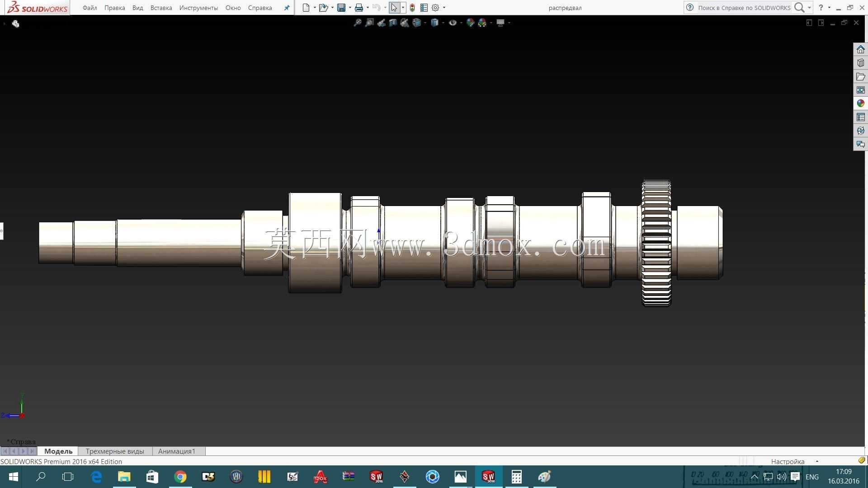Click the Apply Scene icon

click(x=482, y=23)
